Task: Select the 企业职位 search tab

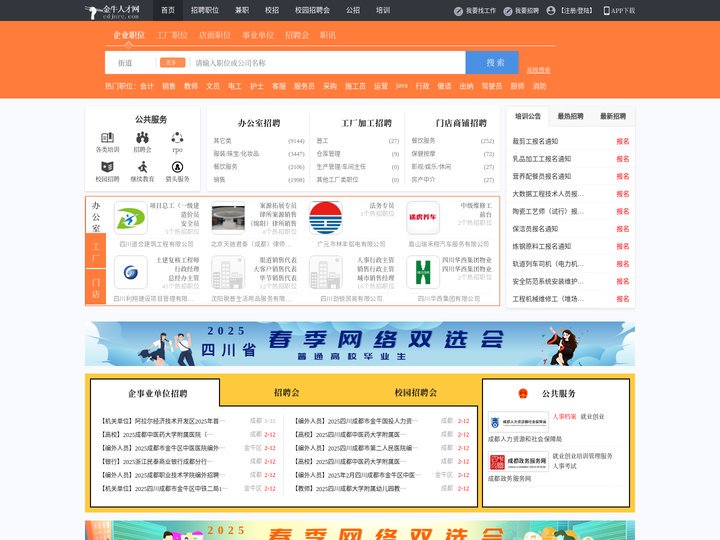Action: (129, 35)
